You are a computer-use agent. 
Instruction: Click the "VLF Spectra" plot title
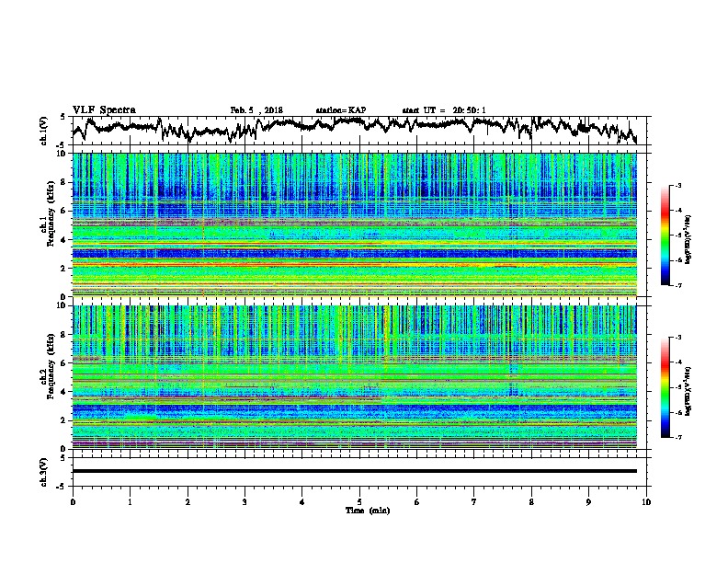click(x=104, y=110)
